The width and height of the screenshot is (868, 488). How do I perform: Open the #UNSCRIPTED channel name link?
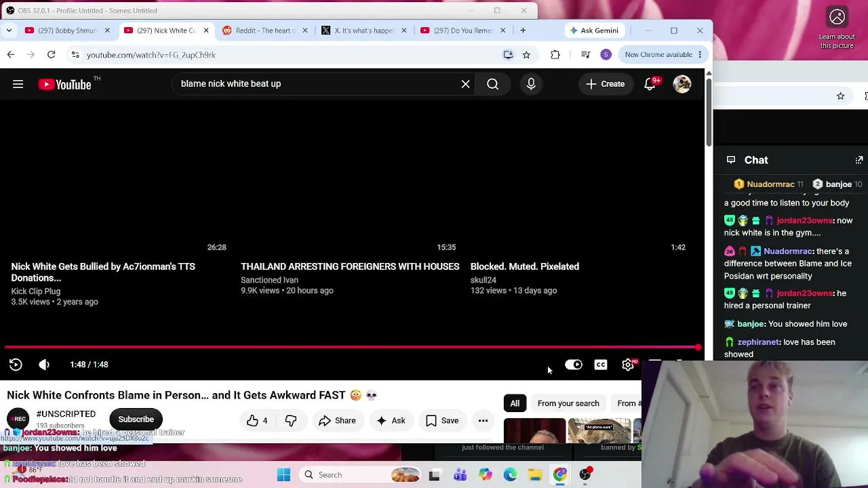[x=66, y=414]
